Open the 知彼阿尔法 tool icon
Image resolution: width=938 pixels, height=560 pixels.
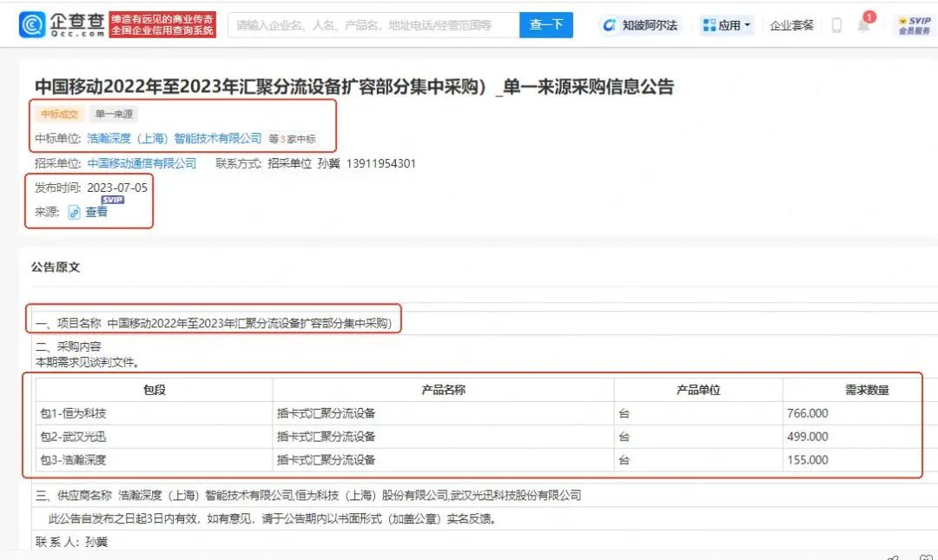click(x=608, y=24)
